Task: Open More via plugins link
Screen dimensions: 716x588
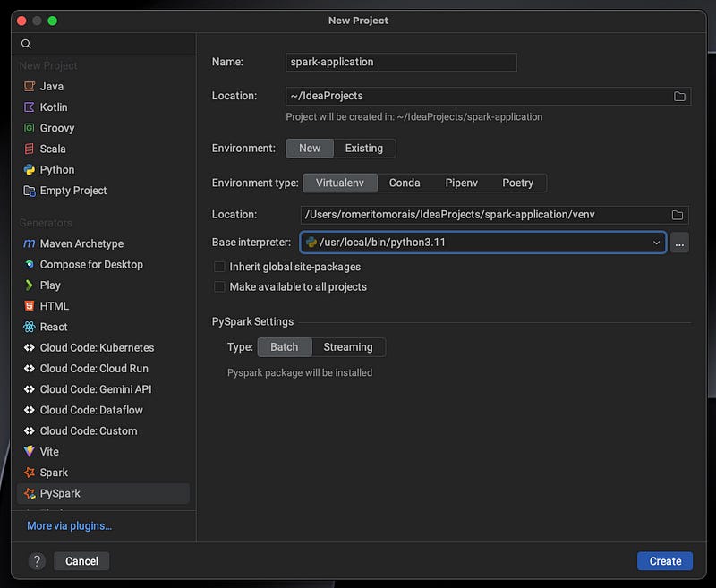Action: pyautogui.click(x=69, y=526)
